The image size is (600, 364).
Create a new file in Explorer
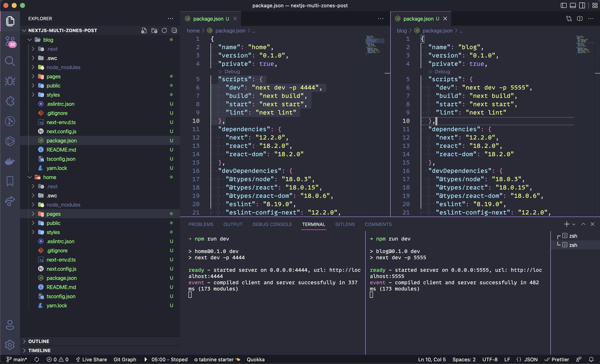point(144,30)
